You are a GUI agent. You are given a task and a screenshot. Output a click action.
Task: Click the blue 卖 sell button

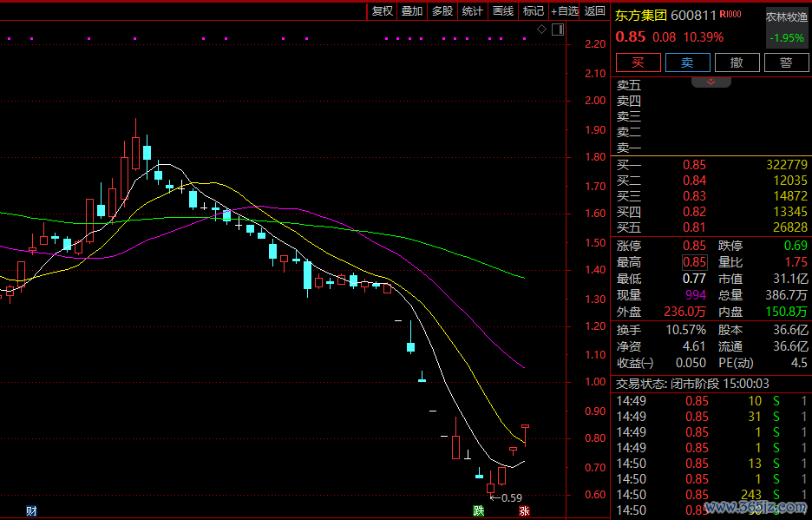click(x=687, y=63)
